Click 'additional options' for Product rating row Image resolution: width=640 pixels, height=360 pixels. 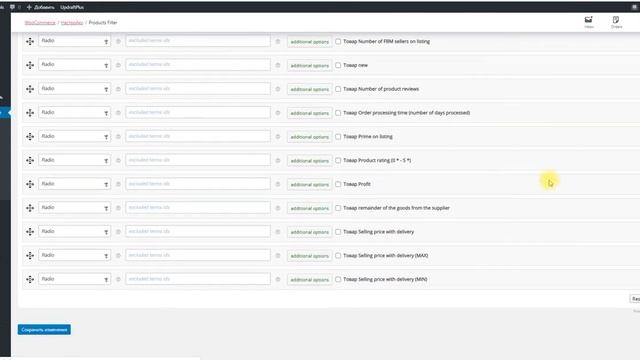[x=309, y=161]
